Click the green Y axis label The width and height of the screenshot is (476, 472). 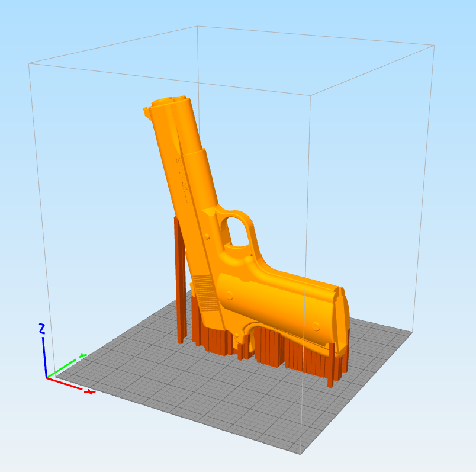point(82,355)
